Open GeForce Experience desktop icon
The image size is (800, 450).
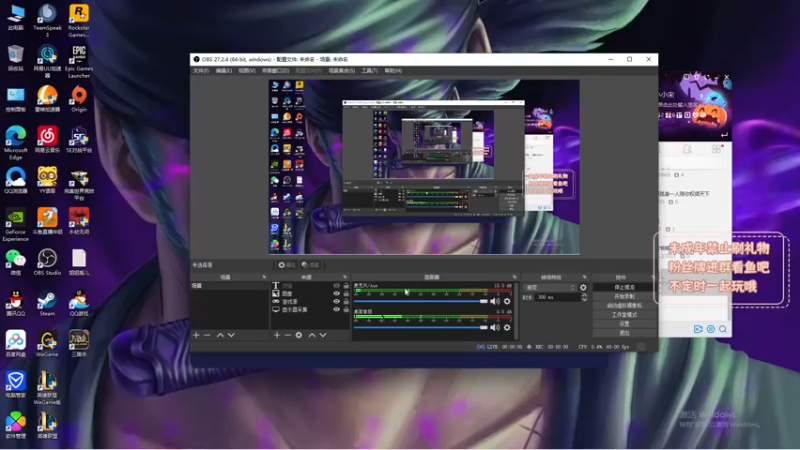(x=16, y=224)
